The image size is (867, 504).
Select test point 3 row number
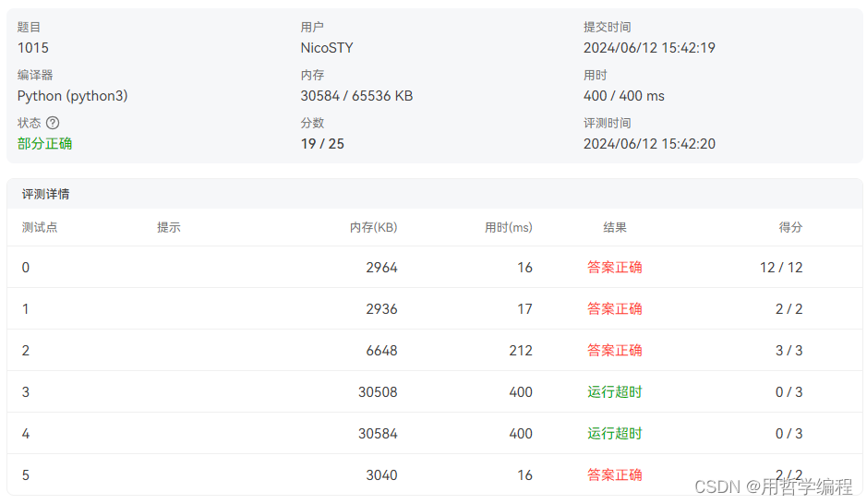pyautogui.click(x=26, y=391)
